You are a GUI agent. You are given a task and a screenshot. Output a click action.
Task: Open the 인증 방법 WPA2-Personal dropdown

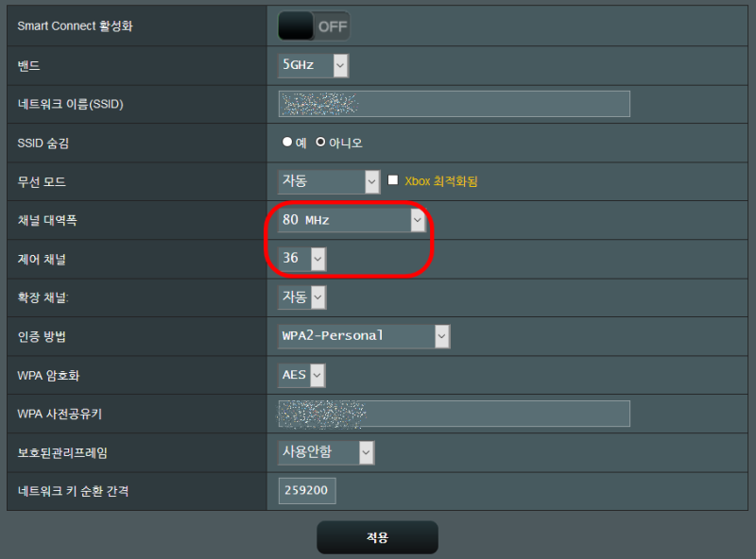[364, 336]
